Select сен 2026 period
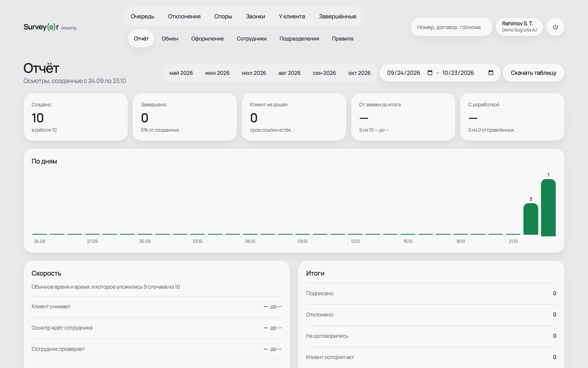Screen dimensions: 588x368 [x=324, y=73]
